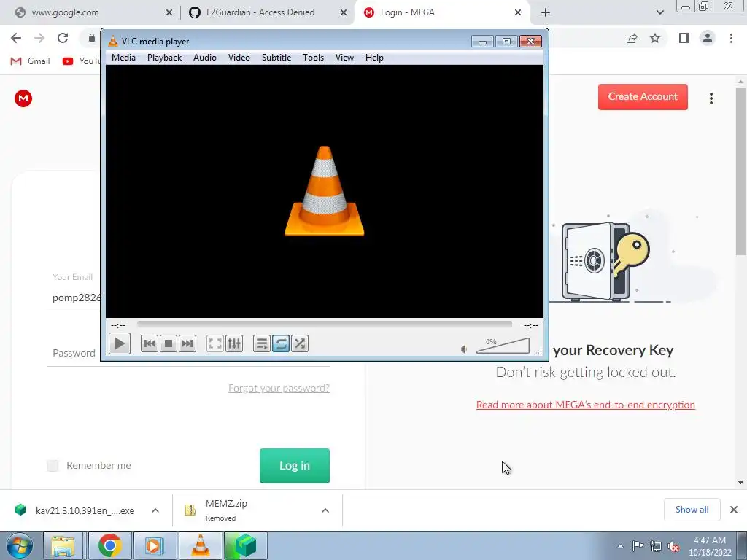
Task: Close the www.google.com tab
Action: click(x=169, y=12)
